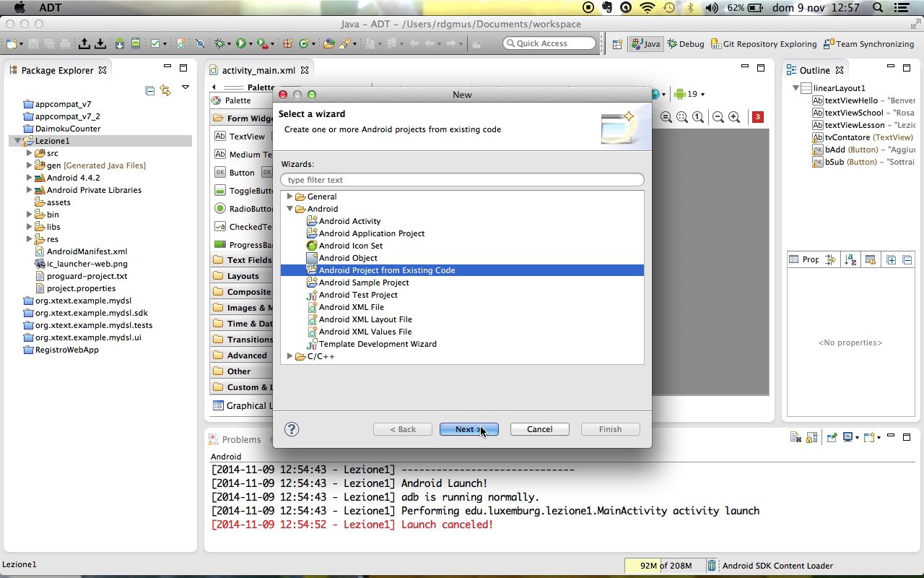Open the Apple menu
The image size is (924, 578).
click(19, 8)
